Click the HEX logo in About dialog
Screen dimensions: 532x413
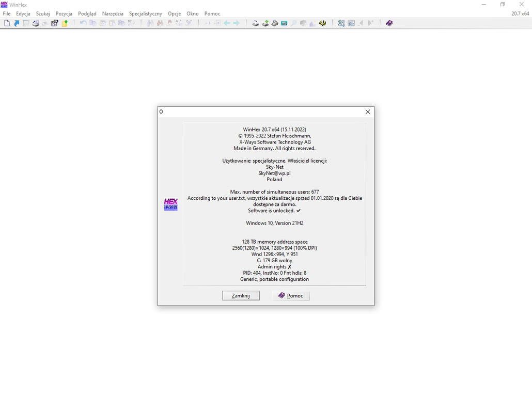tap(170, 204)
